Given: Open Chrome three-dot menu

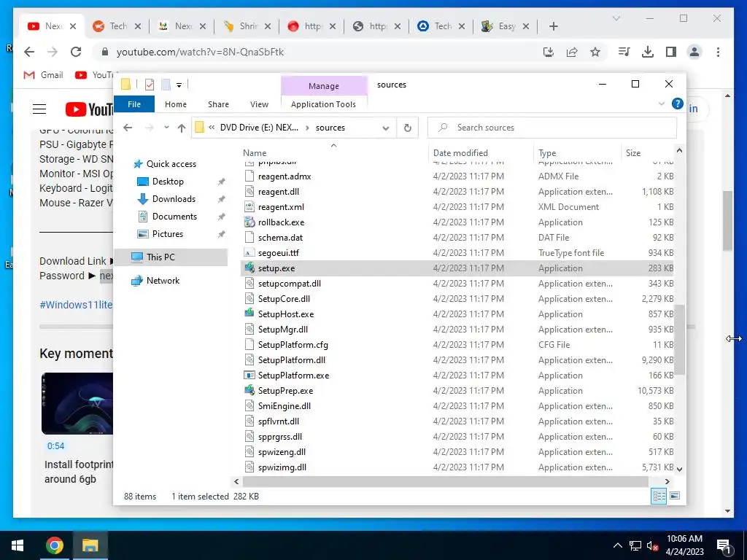Looking at the screenshot, I should point(718,52).
